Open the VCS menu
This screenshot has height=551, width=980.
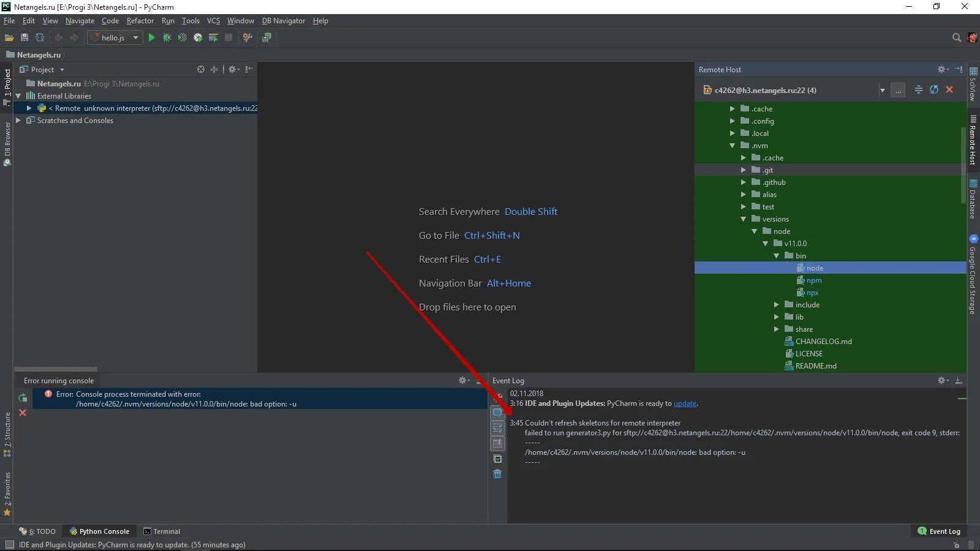213,21
